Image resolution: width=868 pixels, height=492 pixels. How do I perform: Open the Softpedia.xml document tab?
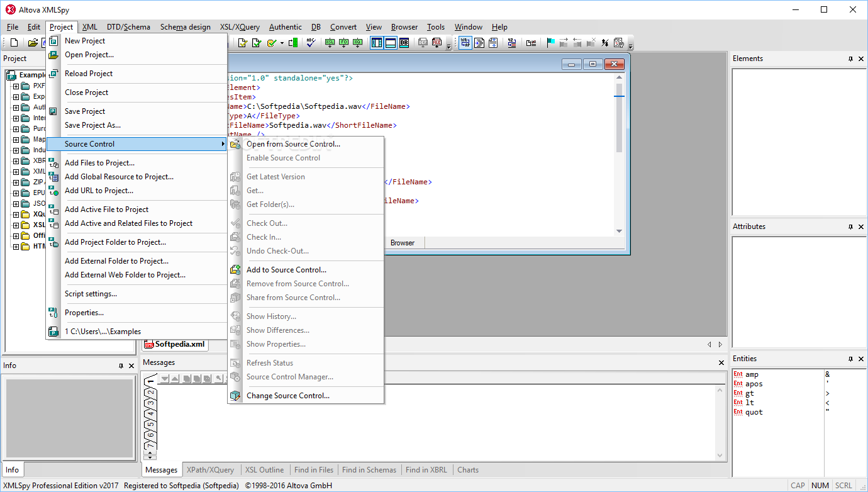pos(175,344)
